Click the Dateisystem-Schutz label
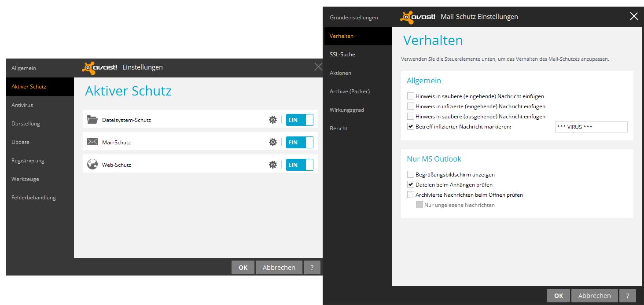The image size is (644, 305). (126, 120)
